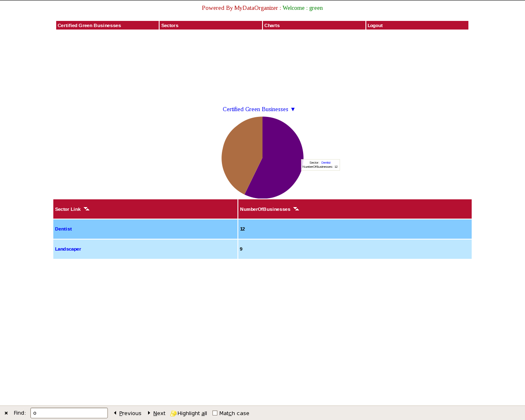Click the sort icon beside Sector Link
Image resolution: width=525 pixels, height=420 pixels.
tap(87, 209)
